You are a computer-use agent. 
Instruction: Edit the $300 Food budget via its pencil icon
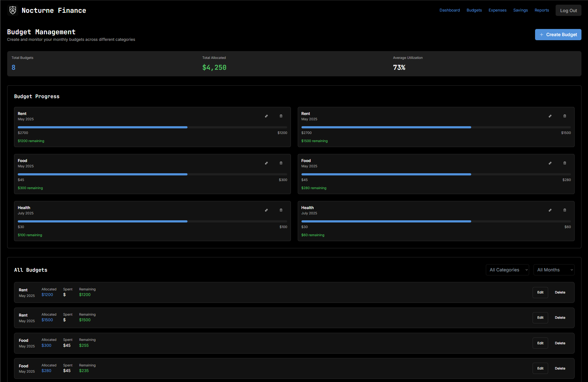[266, 163]
